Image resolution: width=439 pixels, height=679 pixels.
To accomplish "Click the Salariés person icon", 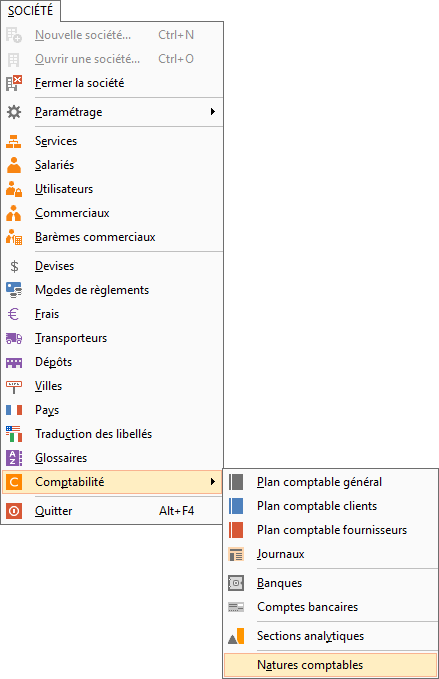I will [14, 165].
